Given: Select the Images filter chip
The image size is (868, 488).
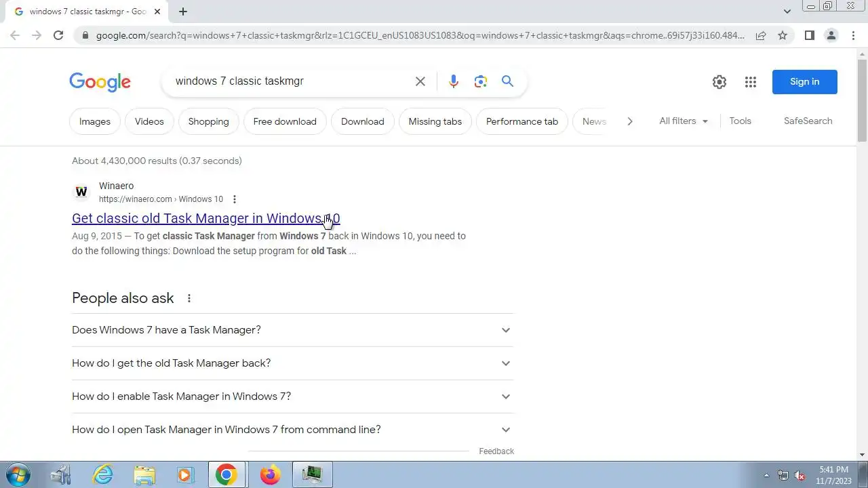Looking at the screenshot, I should 95,121.
